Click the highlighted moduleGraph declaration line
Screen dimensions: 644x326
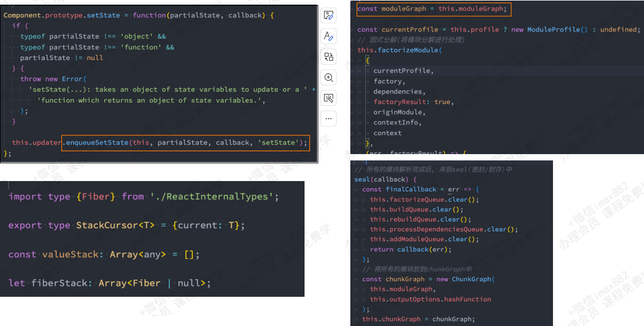tap(432, 9)
